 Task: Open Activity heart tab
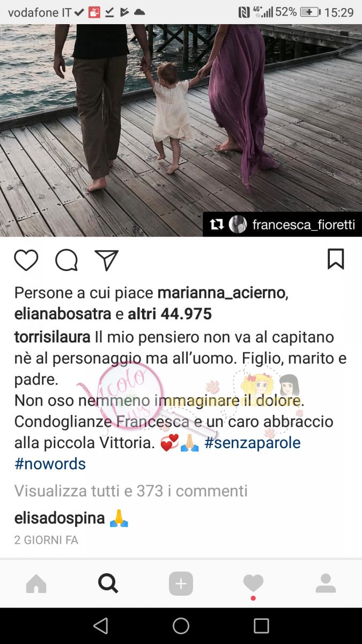click(x=253, y=583)
